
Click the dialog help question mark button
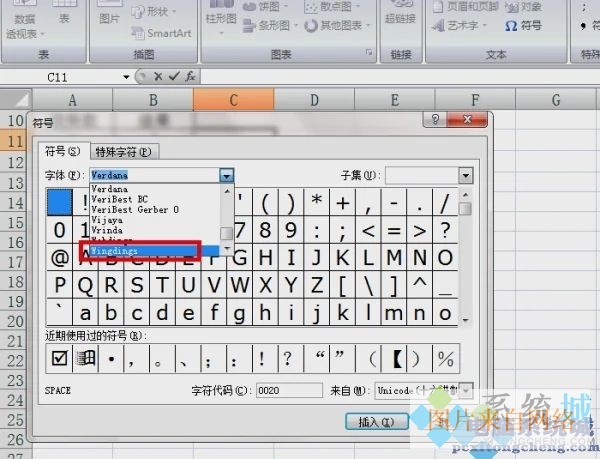[436, 120]
